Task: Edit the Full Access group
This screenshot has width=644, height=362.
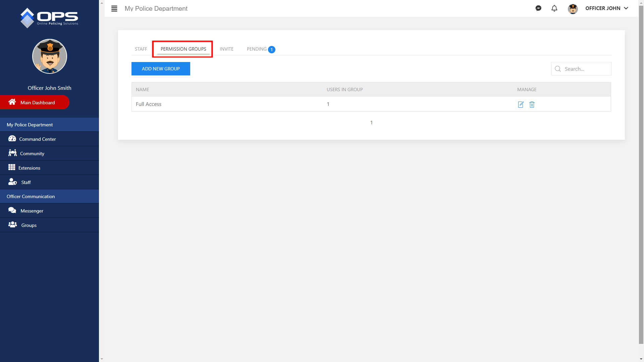Action: click(x=521, y=105)
